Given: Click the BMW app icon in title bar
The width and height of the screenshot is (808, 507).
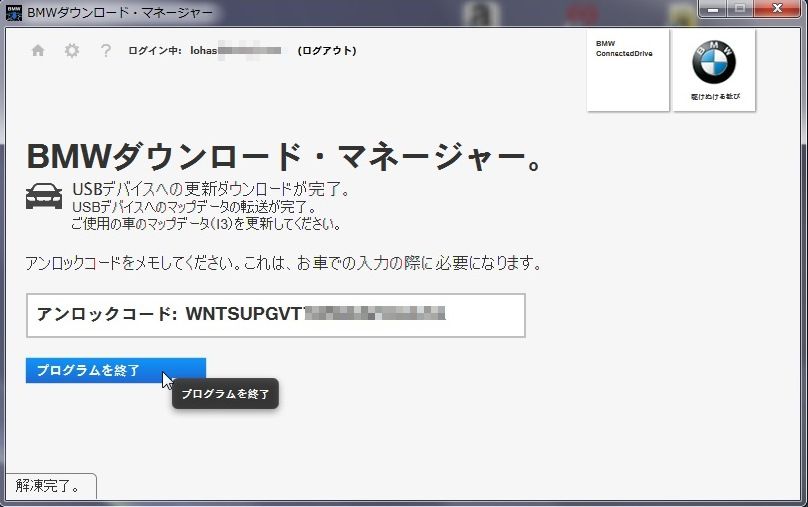Looking at the screenshot, I should click(x=13, y=12).
